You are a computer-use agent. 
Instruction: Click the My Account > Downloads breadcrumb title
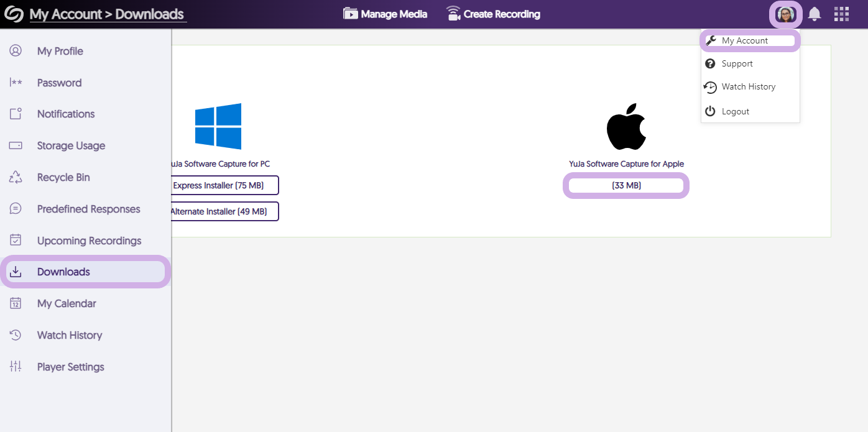click(107, 14)
